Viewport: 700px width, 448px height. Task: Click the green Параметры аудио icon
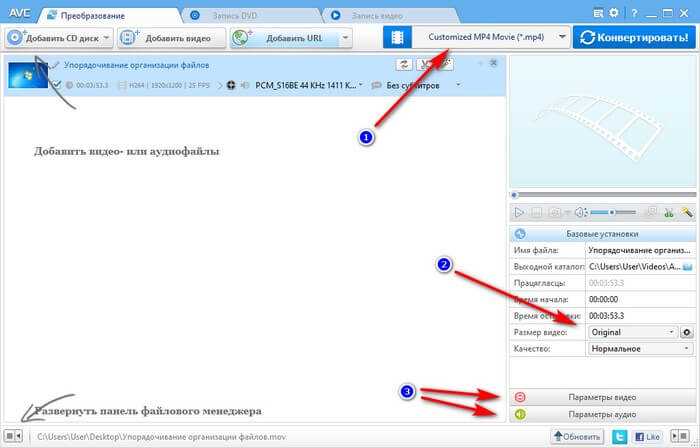point(520,415)
